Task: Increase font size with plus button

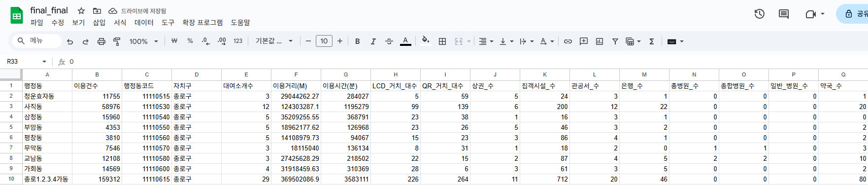Action: 340,41
